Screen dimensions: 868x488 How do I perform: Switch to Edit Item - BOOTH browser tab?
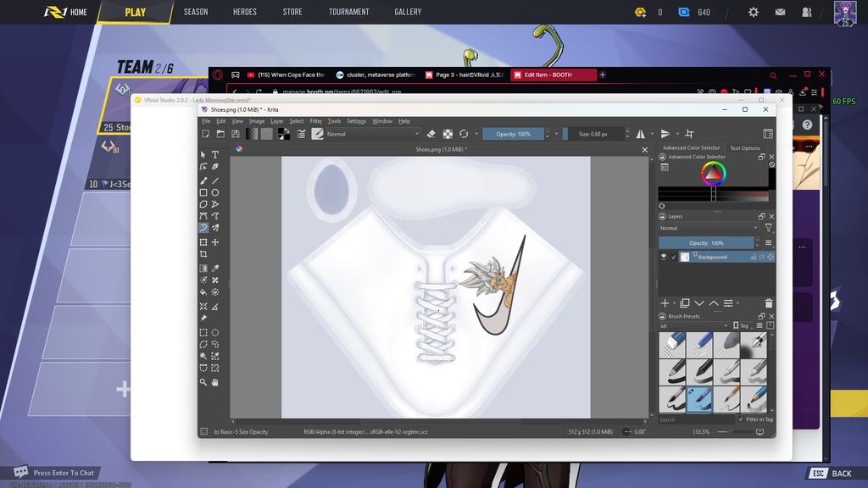coord(554,75)
